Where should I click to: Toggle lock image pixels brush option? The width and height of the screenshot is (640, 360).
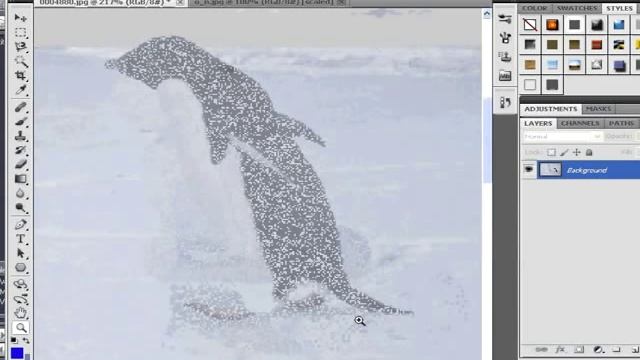click(564, 153)
